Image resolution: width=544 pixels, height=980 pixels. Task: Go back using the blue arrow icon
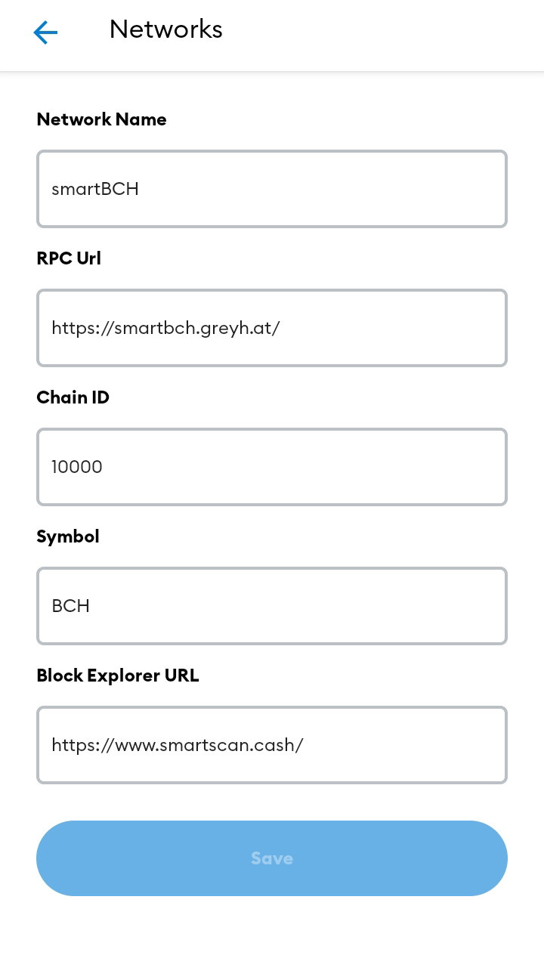click(x=45, y=32)
